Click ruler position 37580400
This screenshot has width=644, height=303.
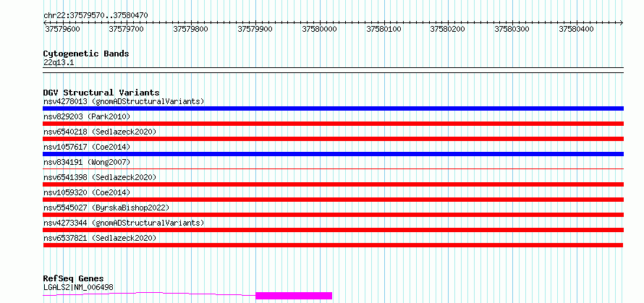[577, 29]
